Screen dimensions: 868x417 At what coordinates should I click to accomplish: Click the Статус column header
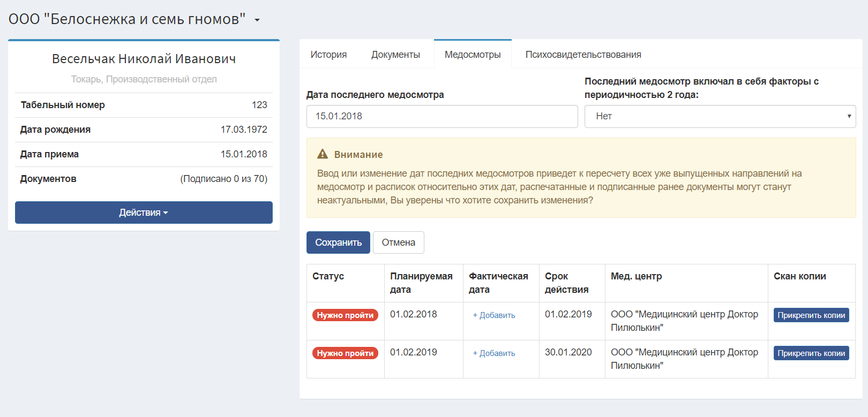[328, 276]
